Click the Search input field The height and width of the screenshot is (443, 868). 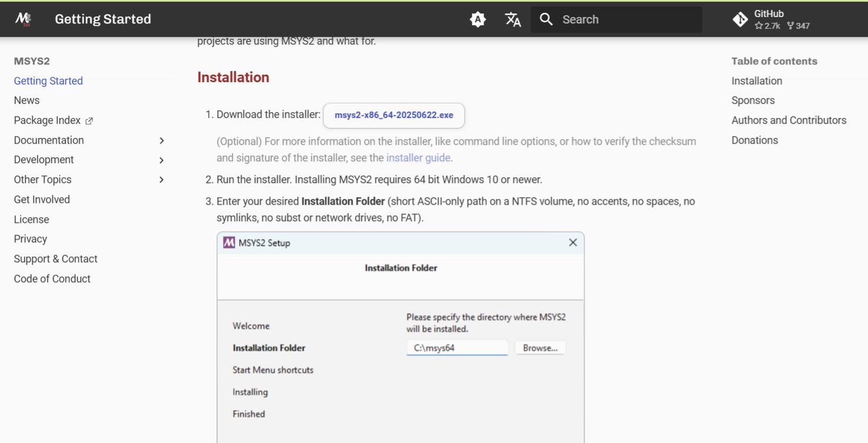point(628,19)
